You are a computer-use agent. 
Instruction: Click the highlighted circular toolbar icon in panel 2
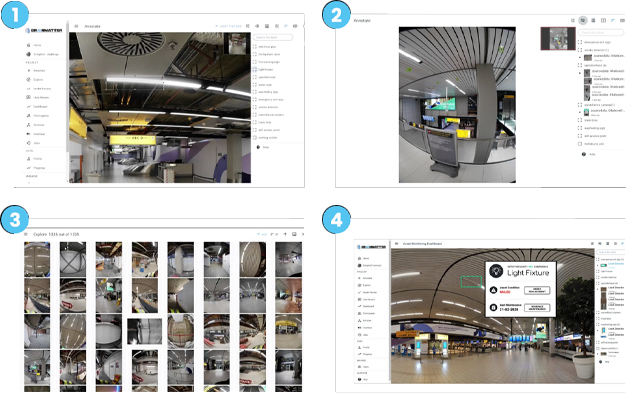click(x=583, y=20)
